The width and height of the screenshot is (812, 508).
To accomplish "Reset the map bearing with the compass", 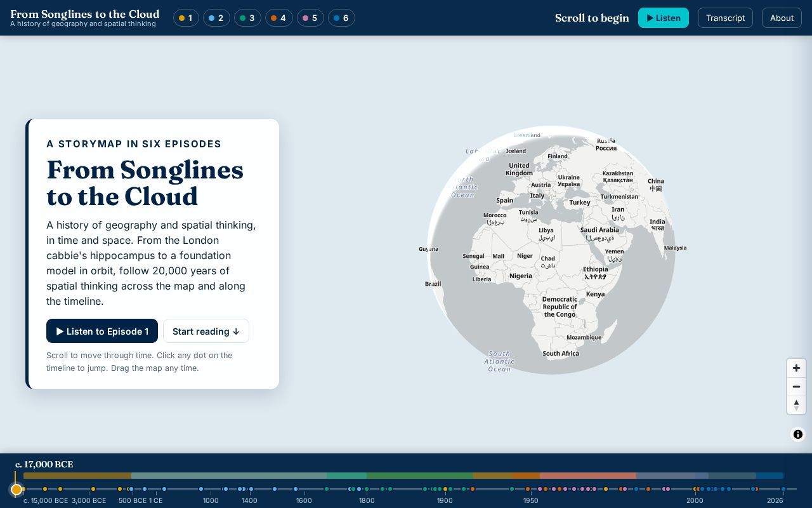I will click(x=796, y=405).
